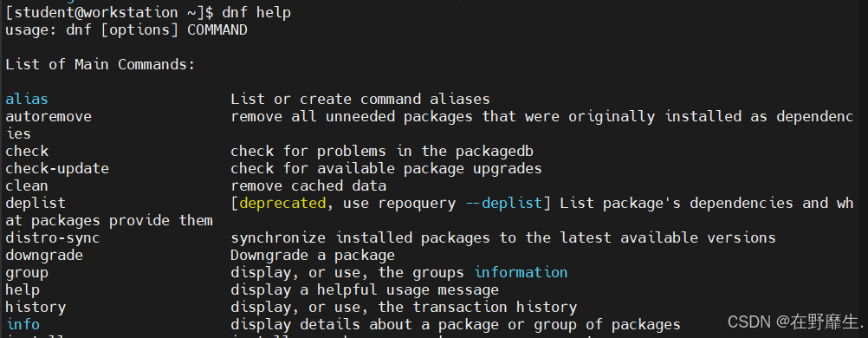Click the 'autoremove' command entry
Viewport: 868px width, 338px height.
pos(49,116)
